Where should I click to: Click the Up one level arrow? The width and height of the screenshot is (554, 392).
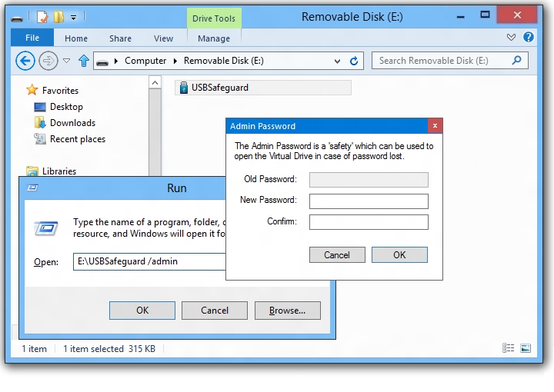pos(84,61)
